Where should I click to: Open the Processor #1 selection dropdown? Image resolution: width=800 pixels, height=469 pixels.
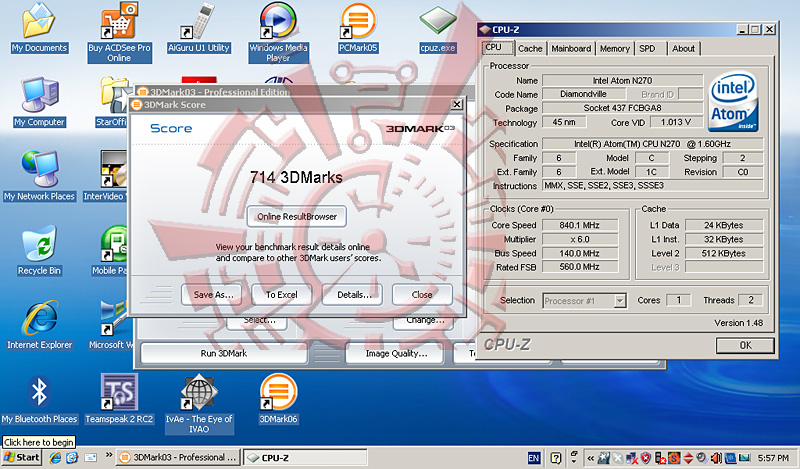620,301
